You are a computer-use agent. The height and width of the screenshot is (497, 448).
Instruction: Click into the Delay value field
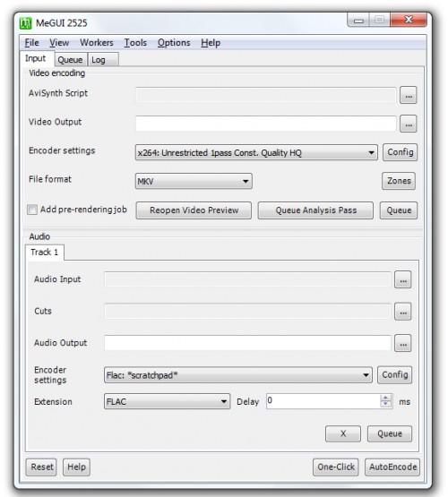(x=323, y=401)
